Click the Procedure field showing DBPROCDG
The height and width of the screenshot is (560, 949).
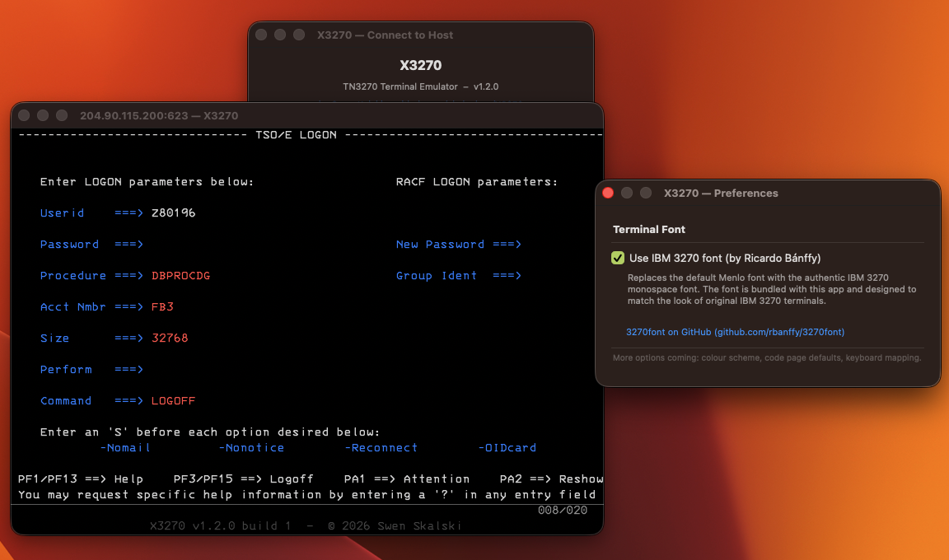[180, 276]
